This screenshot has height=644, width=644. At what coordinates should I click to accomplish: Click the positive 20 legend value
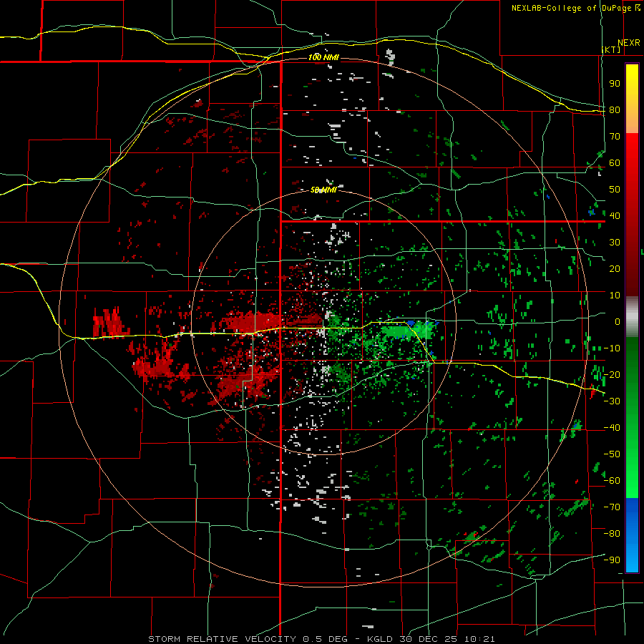pyautogui.click(x=615, y=268)
